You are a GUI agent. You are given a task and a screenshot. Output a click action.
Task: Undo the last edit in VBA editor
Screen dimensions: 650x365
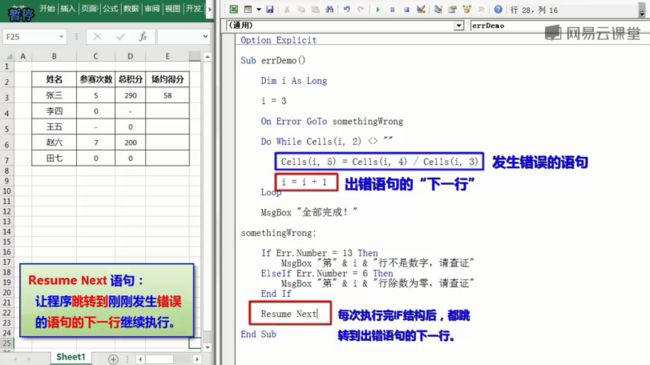coord(347,9)
